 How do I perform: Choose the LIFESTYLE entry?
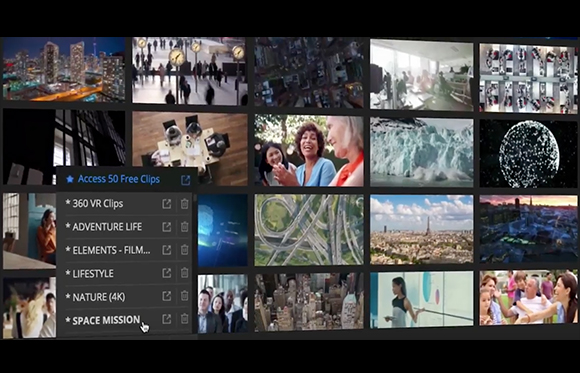90,273
